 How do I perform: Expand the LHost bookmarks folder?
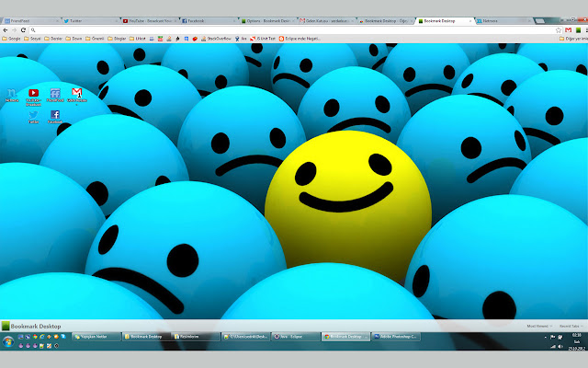click(137, 39)
